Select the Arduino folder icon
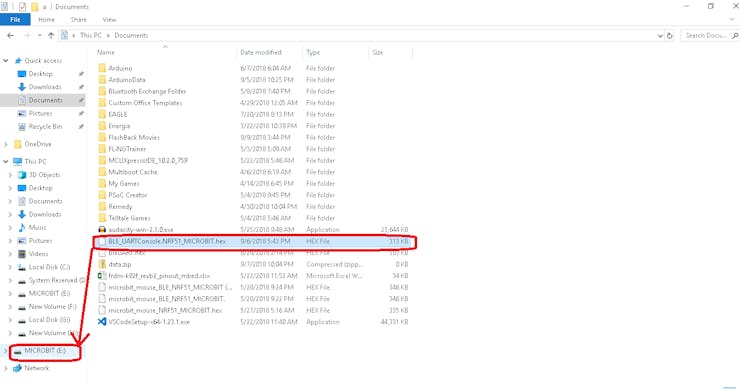 pyautogui.click(x=102, y=68)
